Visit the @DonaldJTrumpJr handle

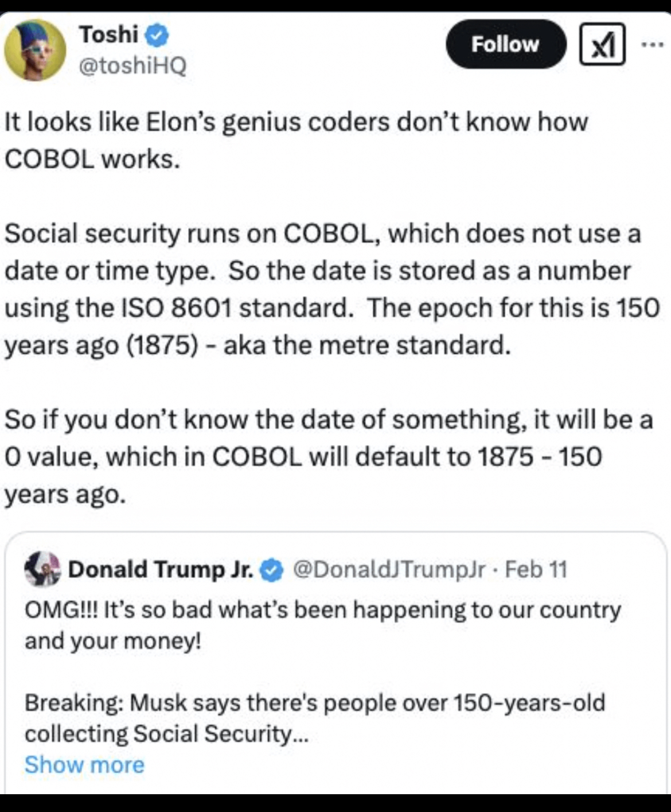tap(389, 569)
